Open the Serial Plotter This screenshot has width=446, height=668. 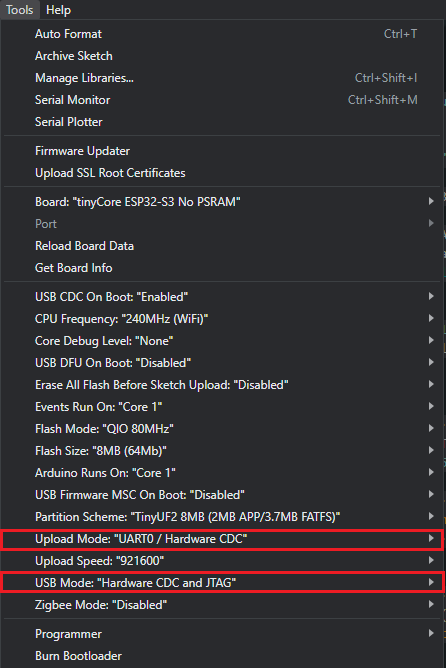[x=222, y=122]
